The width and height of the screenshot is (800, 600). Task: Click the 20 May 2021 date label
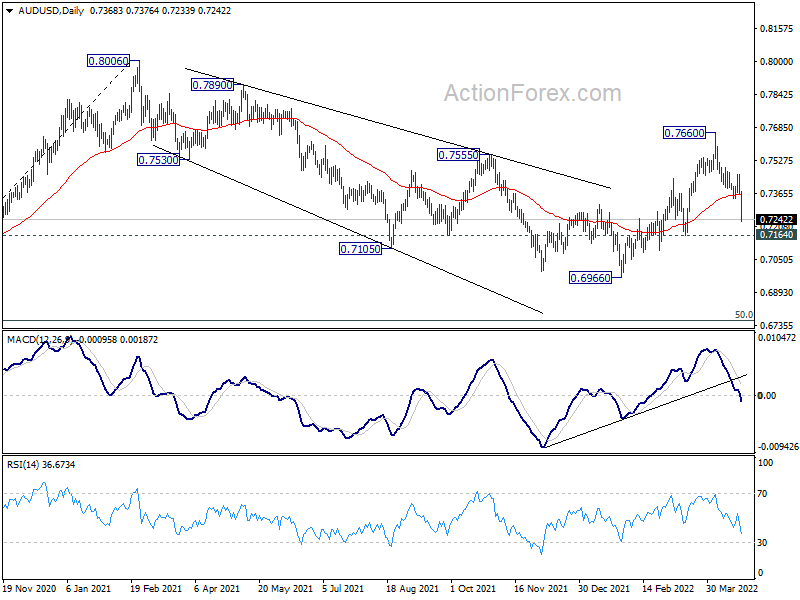[x=285, y=589]
